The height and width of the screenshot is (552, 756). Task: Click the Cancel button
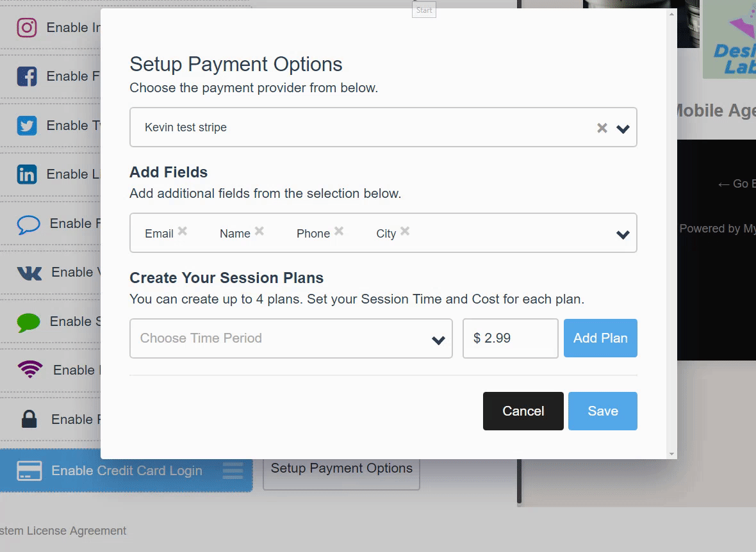pos(523,411)
